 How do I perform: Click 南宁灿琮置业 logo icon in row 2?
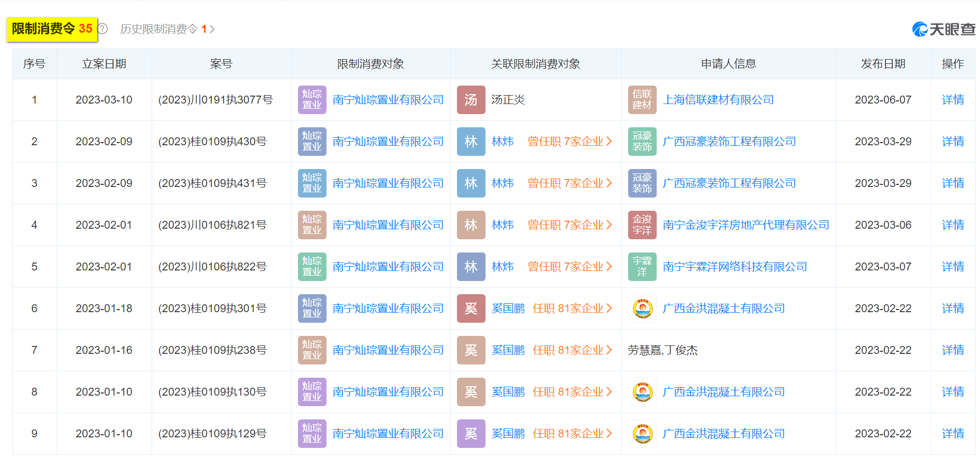312,142
